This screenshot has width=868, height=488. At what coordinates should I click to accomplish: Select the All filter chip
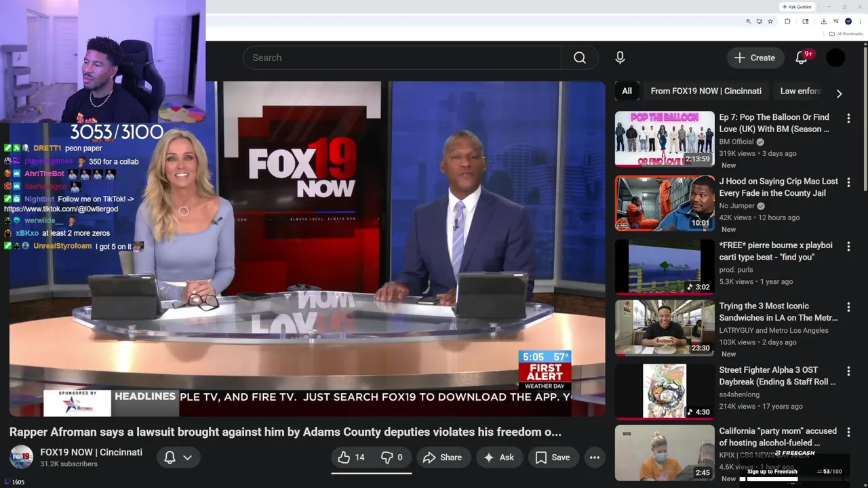click(627, 91)
